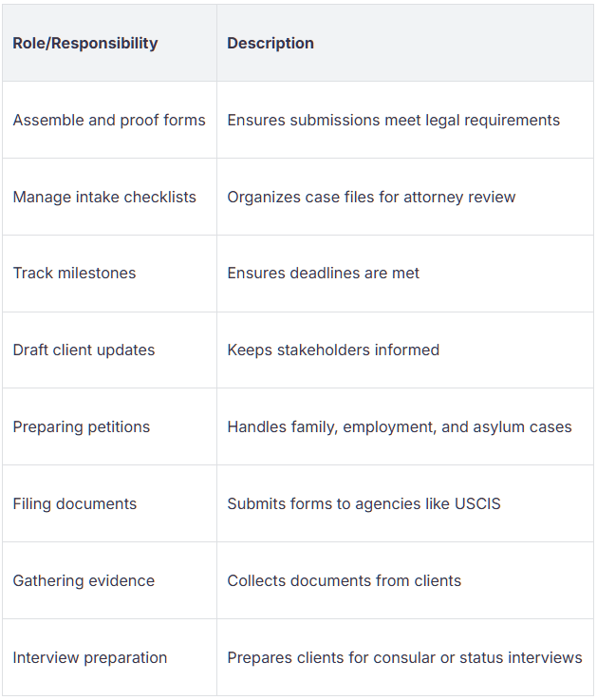This screenshot has height=700, width=597.
Task: Click the word 'USCIS' in the table
Action: tap(476, 503)
